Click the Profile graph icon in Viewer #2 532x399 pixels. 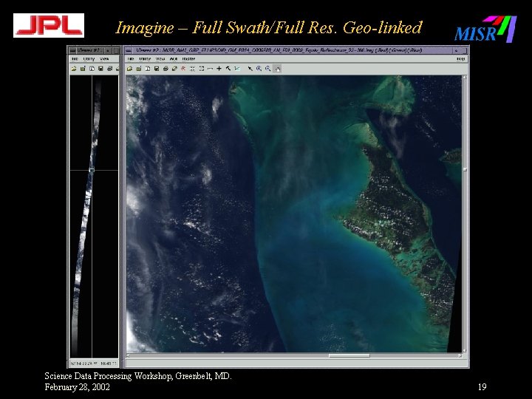[x=237, y=69]
